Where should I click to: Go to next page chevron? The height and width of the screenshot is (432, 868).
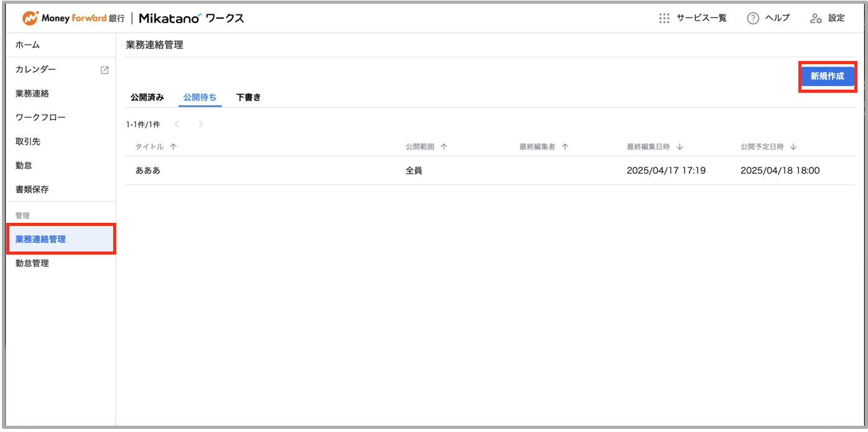(200, 124)
